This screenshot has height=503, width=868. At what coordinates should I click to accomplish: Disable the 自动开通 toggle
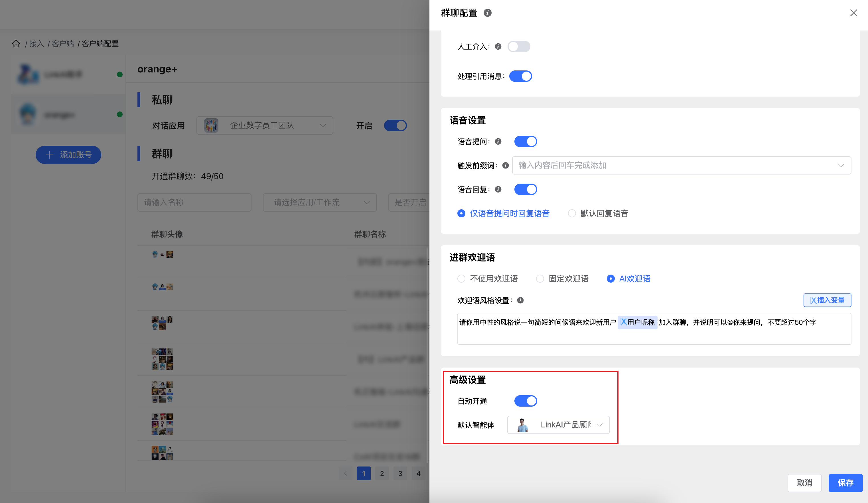525,401
